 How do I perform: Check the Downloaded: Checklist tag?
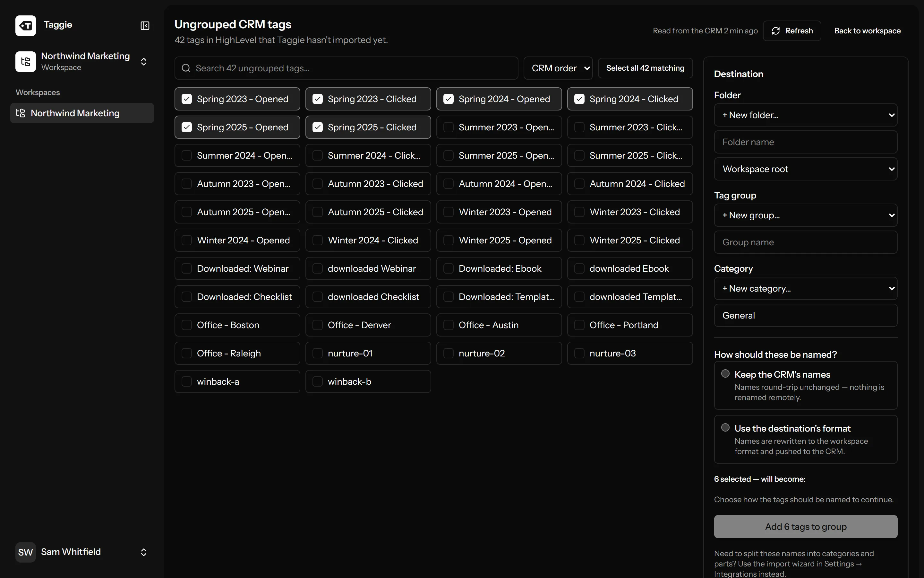click(187, 297)
